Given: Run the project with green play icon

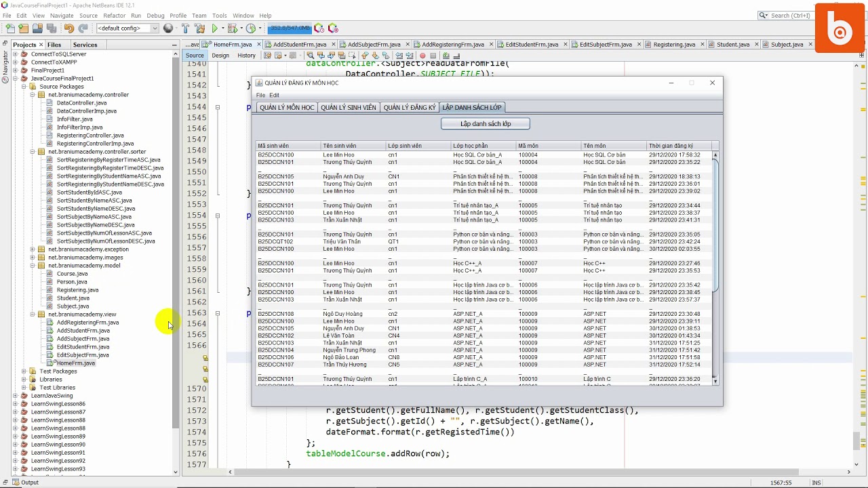Looking at the screenshot, I should pyautogui.click(x=215, y=28).
